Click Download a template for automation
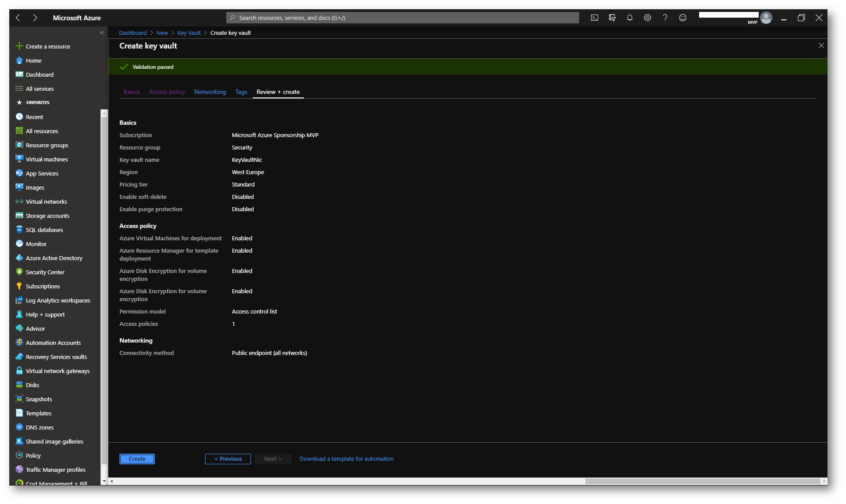Screen dimensions: 846x504 346,459
